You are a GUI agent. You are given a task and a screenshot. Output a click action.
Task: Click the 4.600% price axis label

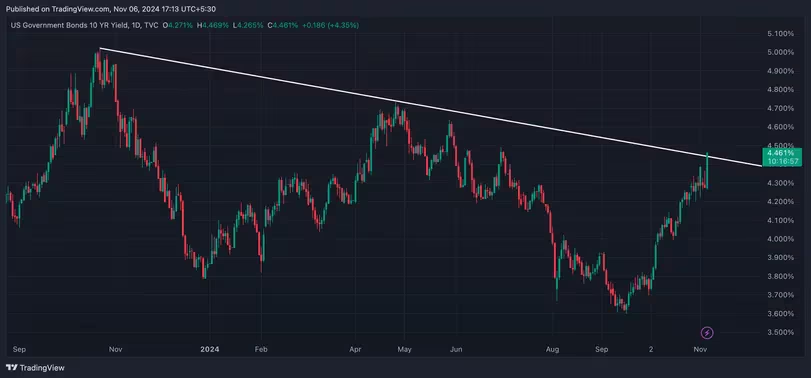[x=779, y=127]
